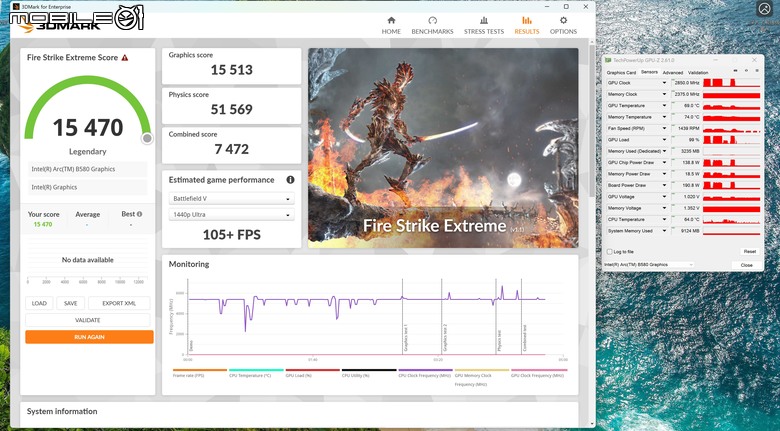This screenshot has height=431, width=780.
Task: Click the info icon next to Estimated game performance
Action: [x=291, y=180]
